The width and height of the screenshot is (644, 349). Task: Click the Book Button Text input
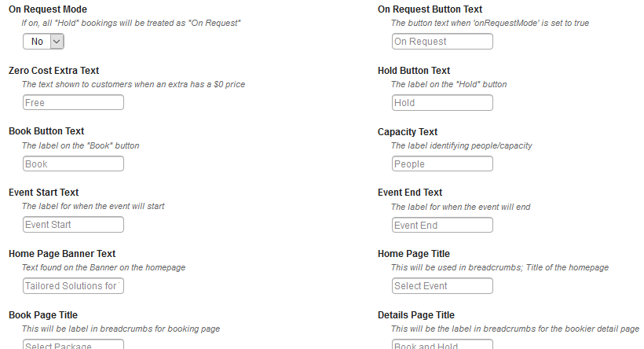(73, 163)
